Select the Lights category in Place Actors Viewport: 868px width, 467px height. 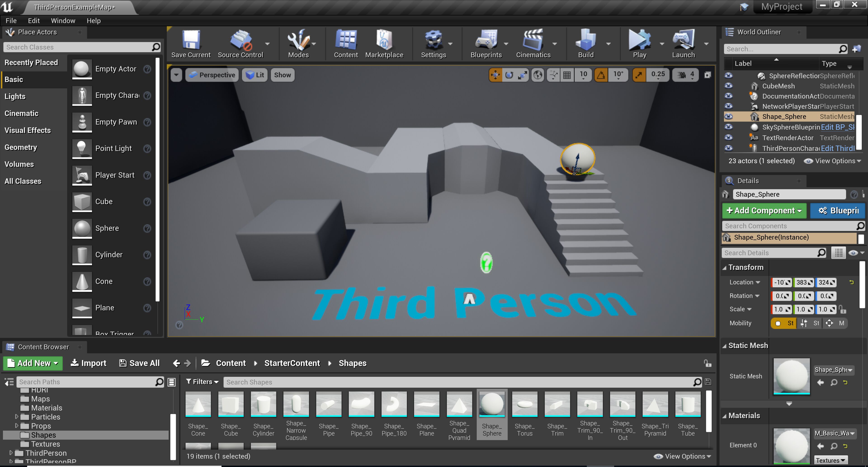[15, 96]
